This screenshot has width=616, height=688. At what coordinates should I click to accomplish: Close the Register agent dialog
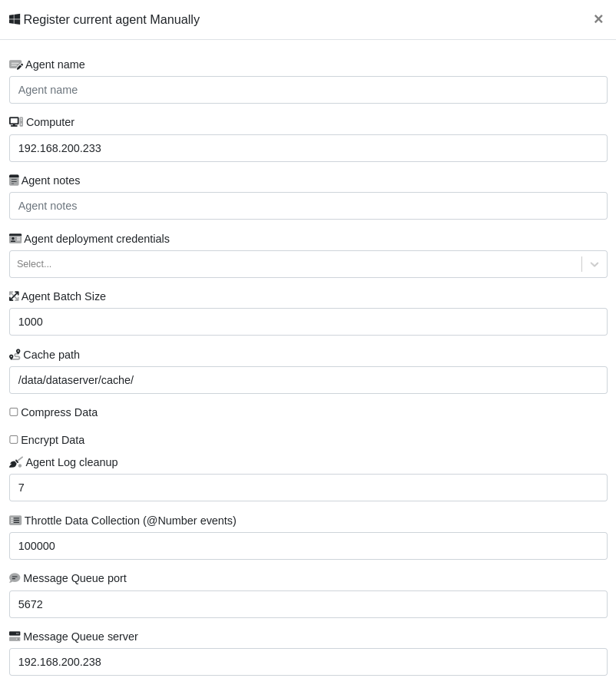[x=598, y=19]
